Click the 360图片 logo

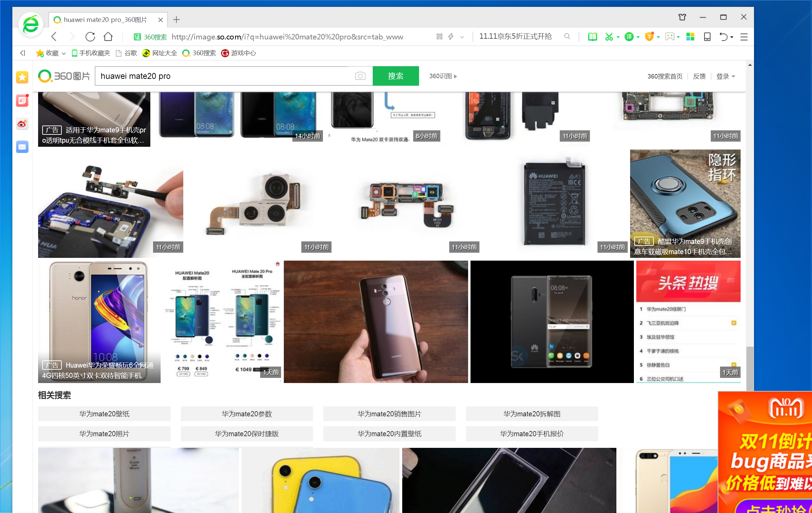pos(64,76)
